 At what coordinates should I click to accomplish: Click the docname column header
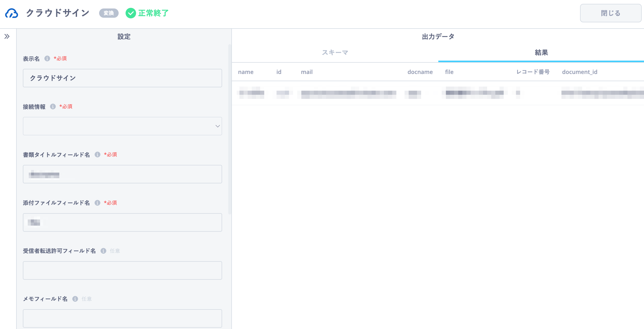coord(420,72)
